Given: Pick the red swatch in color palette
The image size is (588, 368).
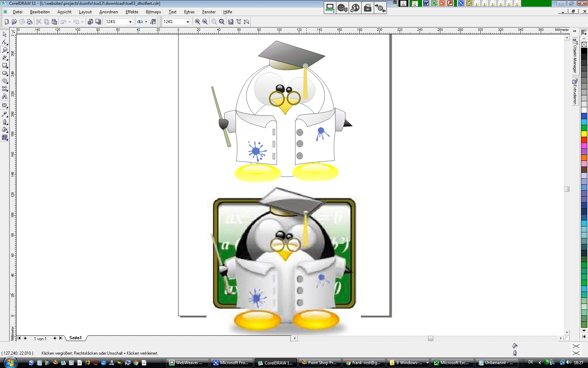Looking at the screenshot, I should (x=584, y=140).
